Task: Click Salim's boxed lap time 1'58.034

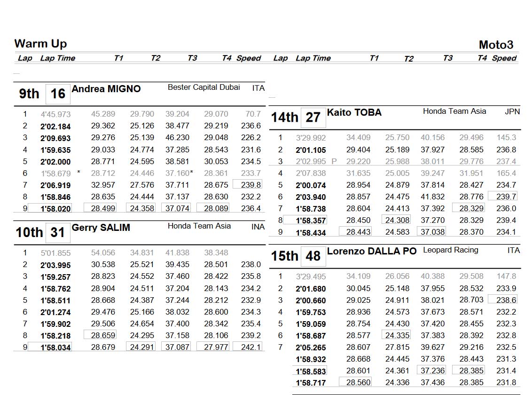Action: point(55,348)
